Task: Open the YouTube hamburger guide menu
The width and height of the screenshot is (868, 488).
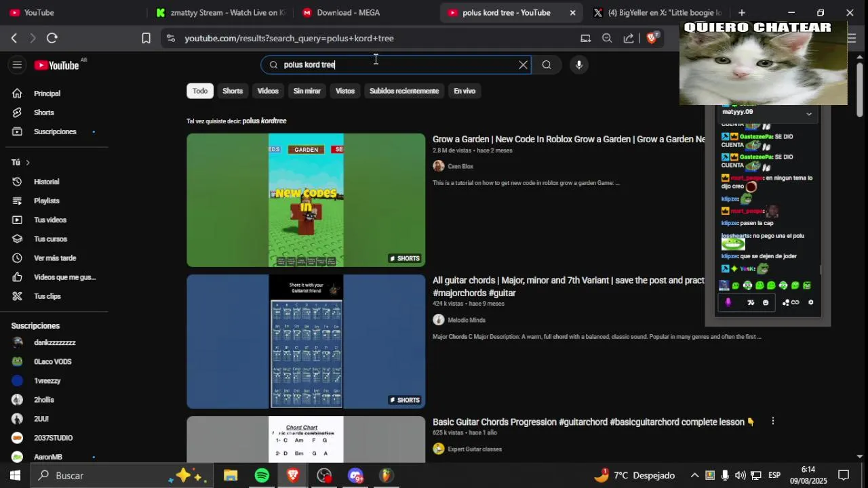Action: 17,65
